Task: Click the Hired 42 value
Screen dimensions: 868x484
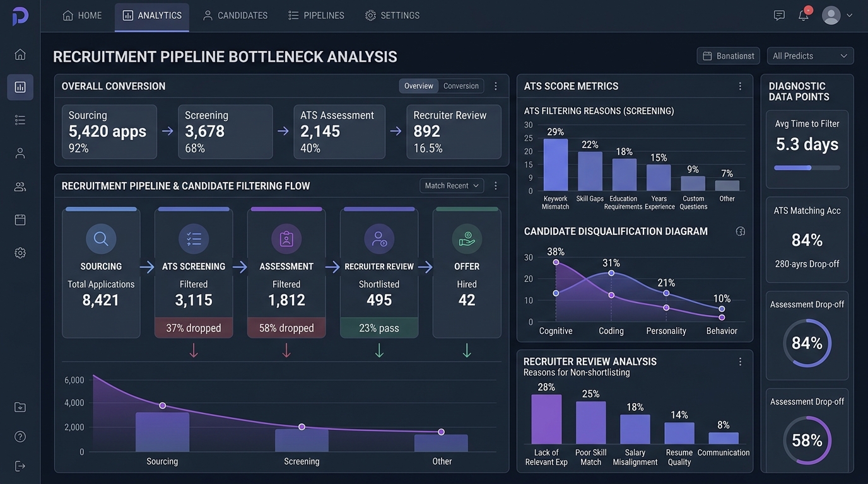Action: pos(467,300)
